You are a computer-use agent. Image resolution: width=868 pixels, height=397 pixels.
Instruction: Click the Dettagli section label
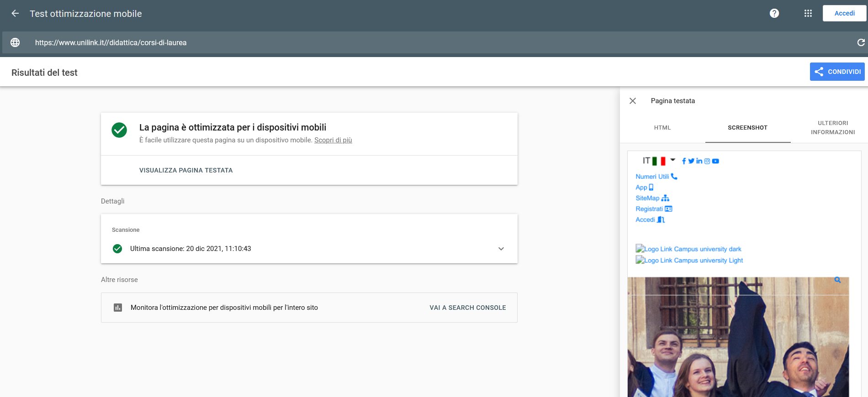[112, 201]
